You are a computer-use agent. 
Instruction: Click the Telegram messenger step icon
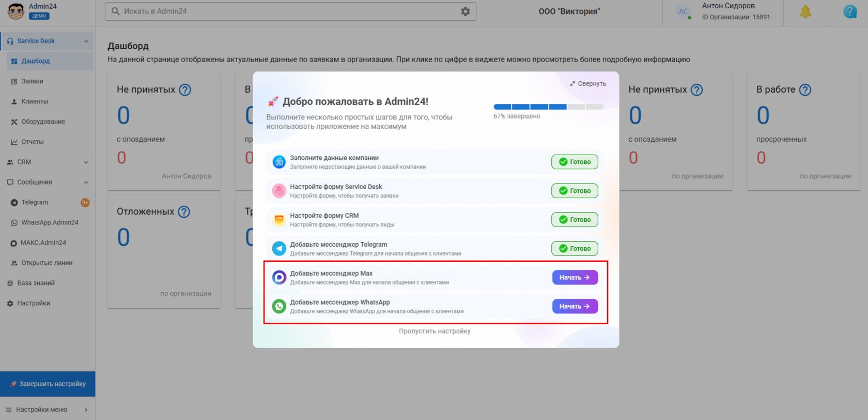(x=279, y=249)
